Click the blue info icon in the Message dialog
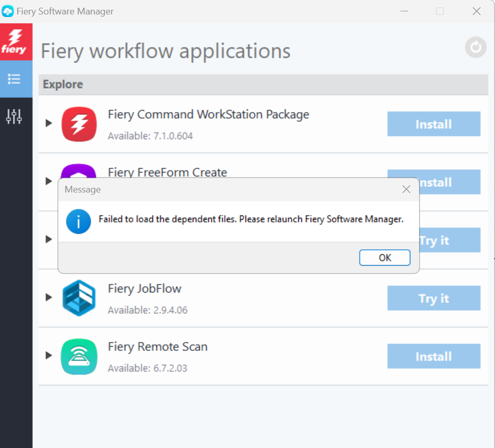This screenshot has width=495, height=448. 79,221
